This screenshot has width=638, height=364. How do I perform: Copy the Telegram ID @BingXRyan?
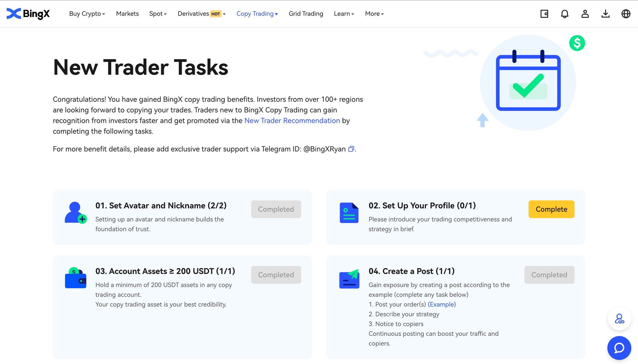(351, 149)
